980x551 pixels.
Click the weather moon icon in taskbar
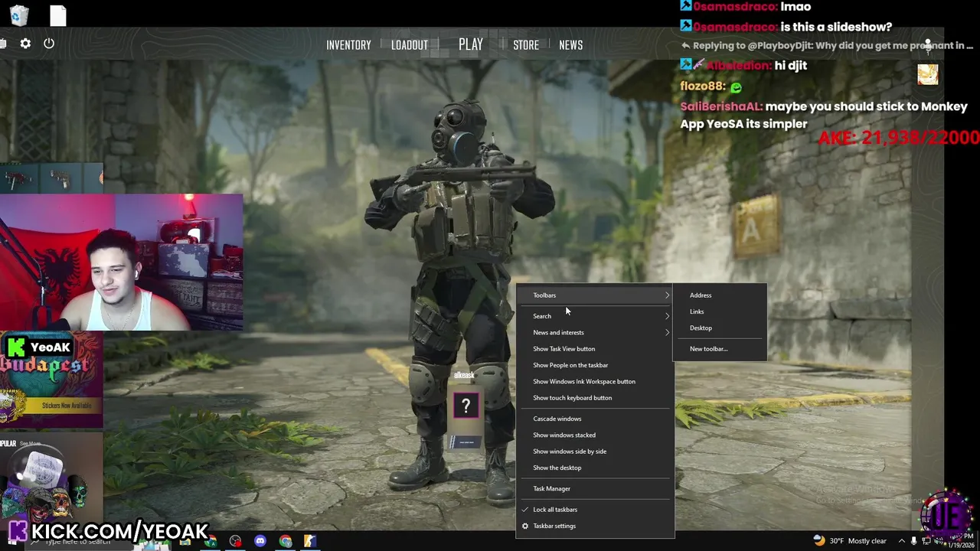point(819,540)
